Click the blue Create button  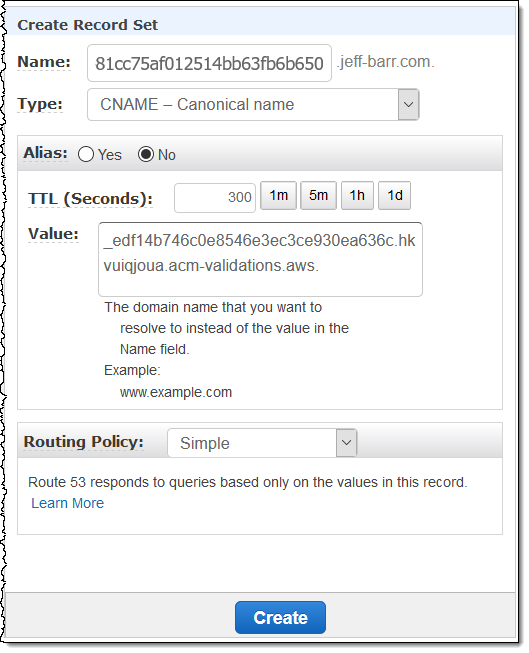[280, 617]
